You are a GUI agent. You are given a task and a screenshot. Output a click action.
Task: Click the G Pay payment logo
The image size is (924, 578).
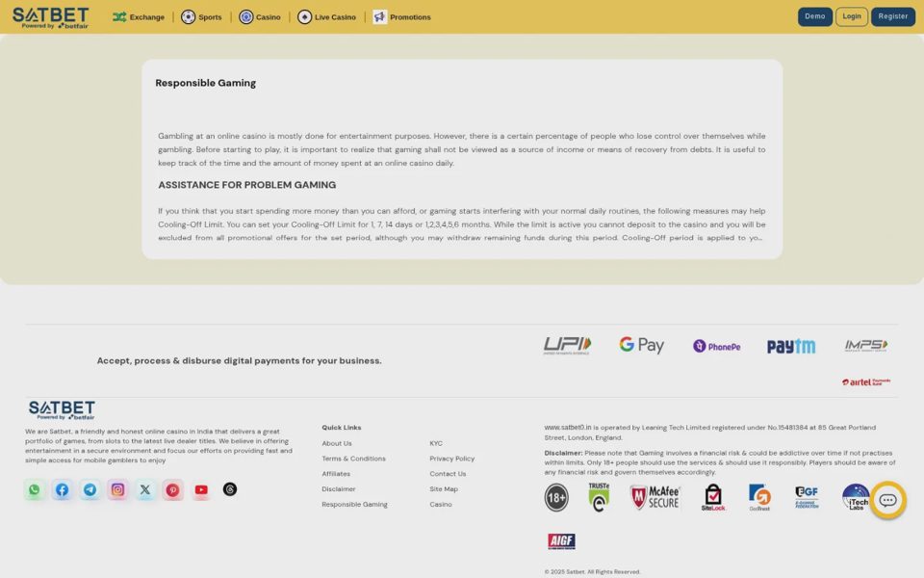[x=642, y=345]
